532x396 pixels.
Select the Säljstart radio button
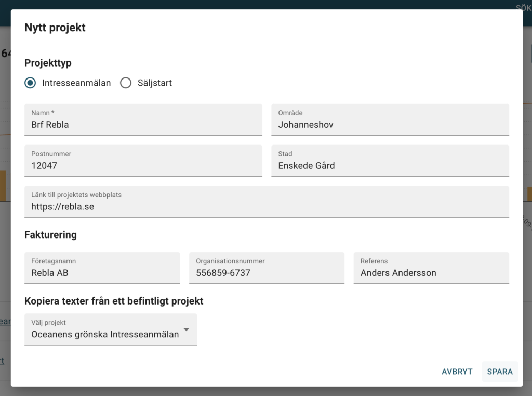pos(125,83)
